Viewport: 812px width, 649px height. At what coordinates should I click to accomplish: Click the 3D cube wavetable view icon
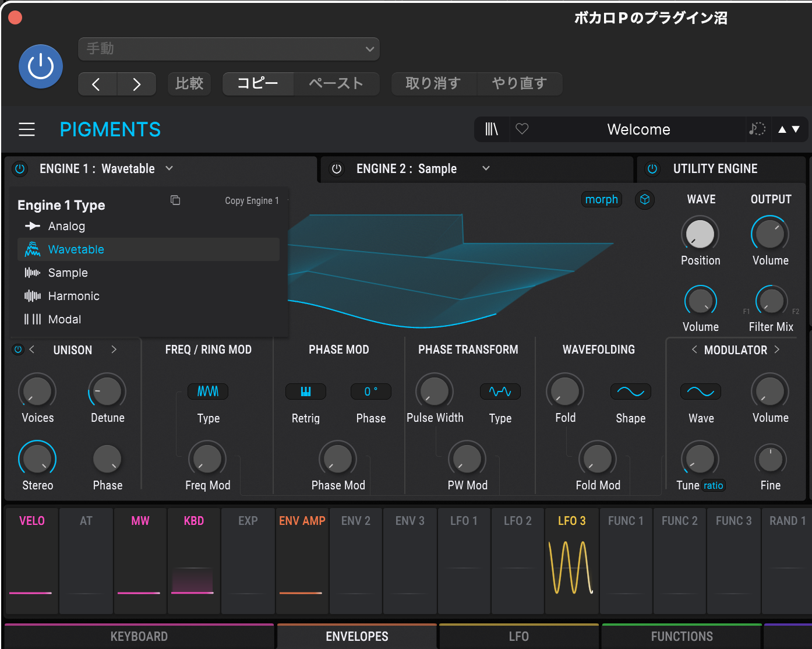[645, 200]
